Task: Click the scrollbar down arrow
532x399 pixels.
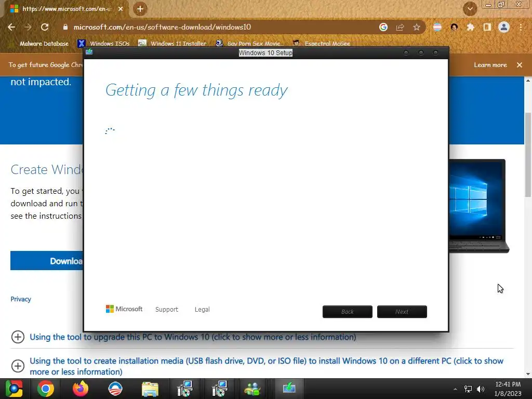Action: click(x=528, y=374)
